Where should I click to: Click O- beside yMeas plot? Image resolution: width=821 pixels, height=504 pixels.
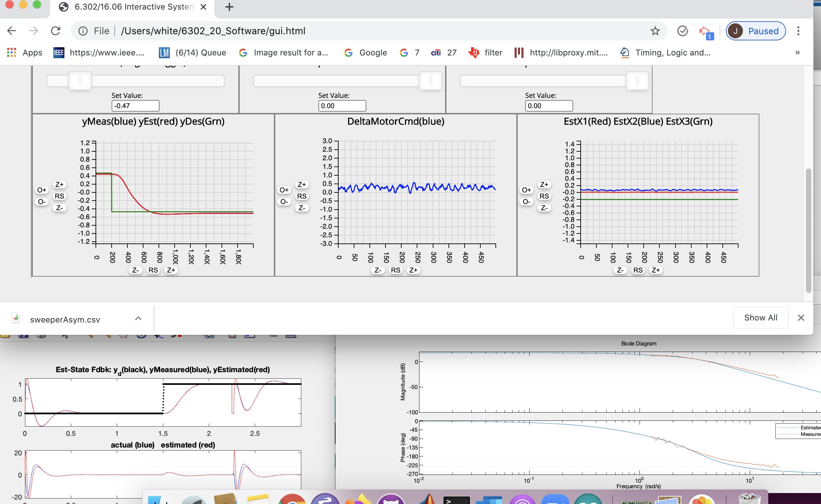pyautogui.click(x=42, y=202)
